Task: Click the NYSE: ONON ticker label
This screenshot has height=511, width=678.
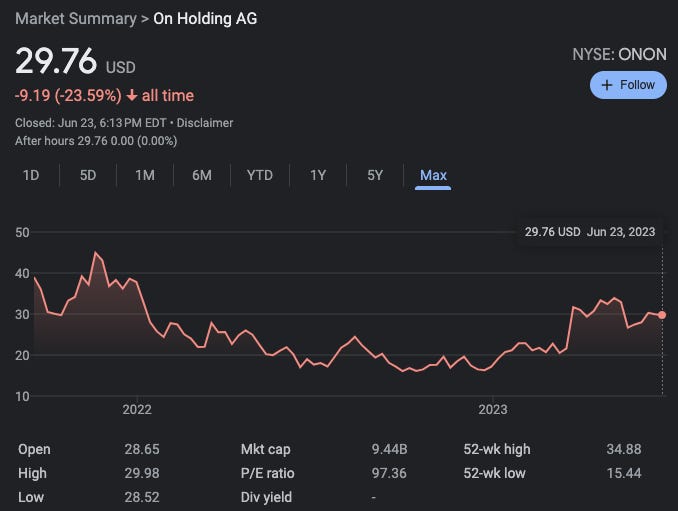Action: [619, 54]
